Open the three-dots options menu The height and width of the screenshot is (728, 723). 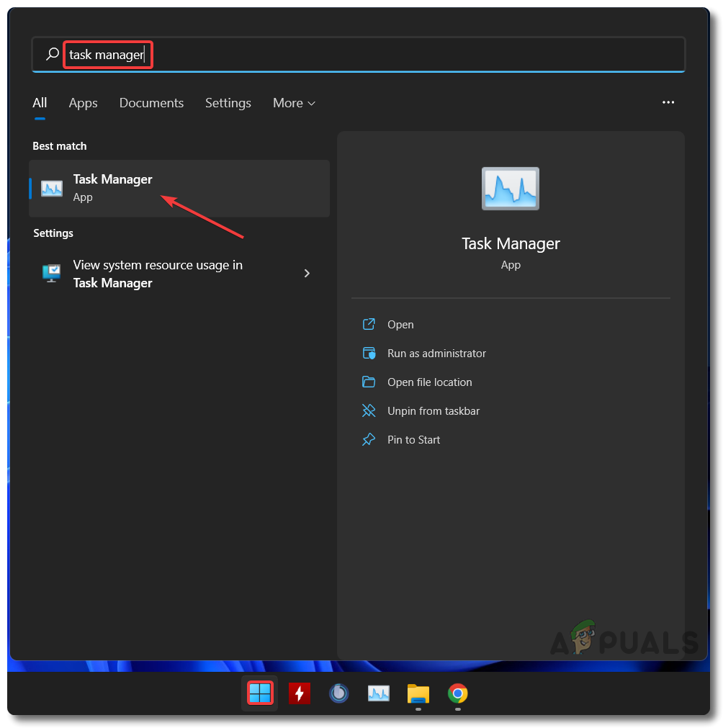point(668,102)
